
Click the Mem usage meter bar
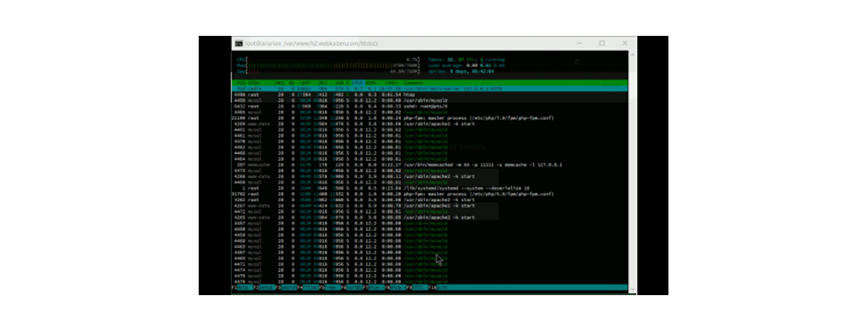tap(328, 65)
